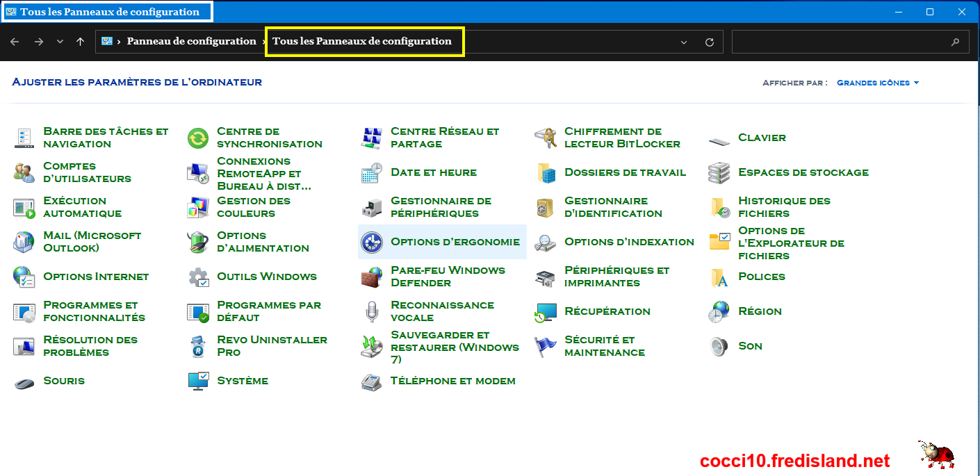Expand chevron after Panneau de configuration breadcrumb

[x=263, y=42]
